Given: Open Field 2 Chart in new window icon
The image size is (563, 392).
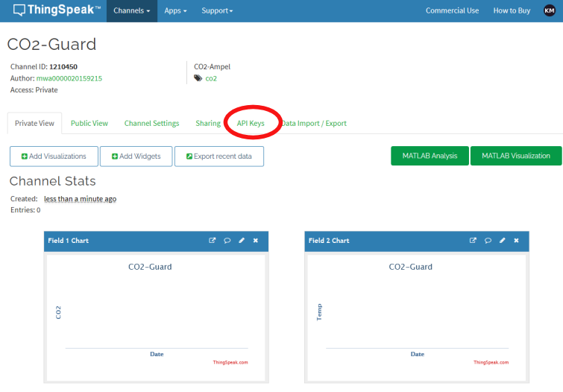Looking at the screenshot, I should pyautogui.click(x=473, y=241).
